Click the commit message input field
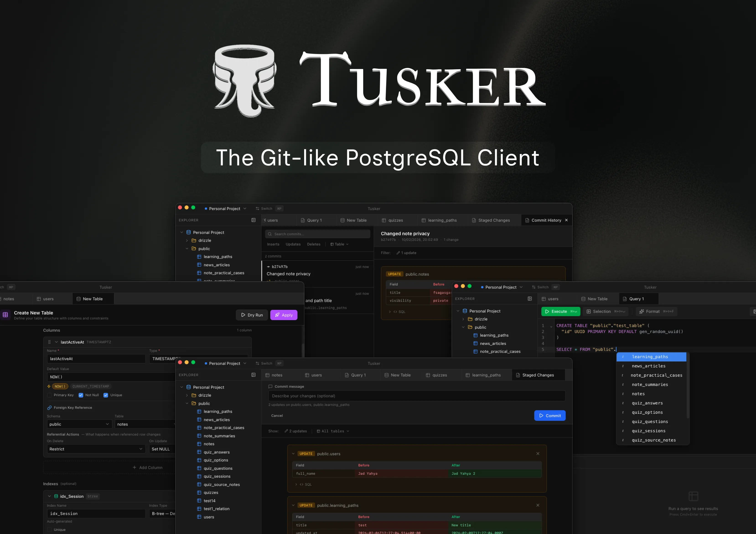Image resolution: width=756 pixels, height=534 pixels. pos(417,396)
